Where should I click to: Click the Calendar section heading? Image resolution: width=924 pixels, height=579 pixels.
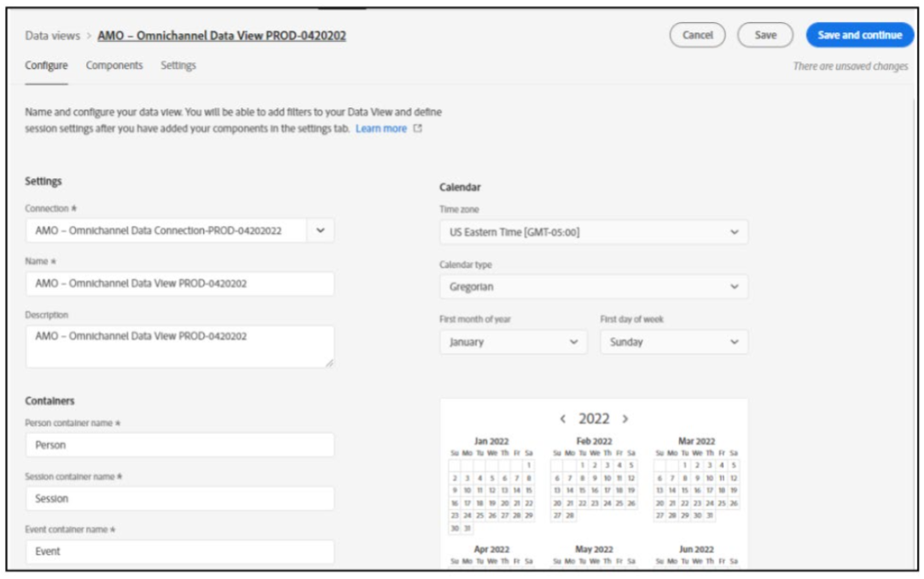tap(460, 188)
